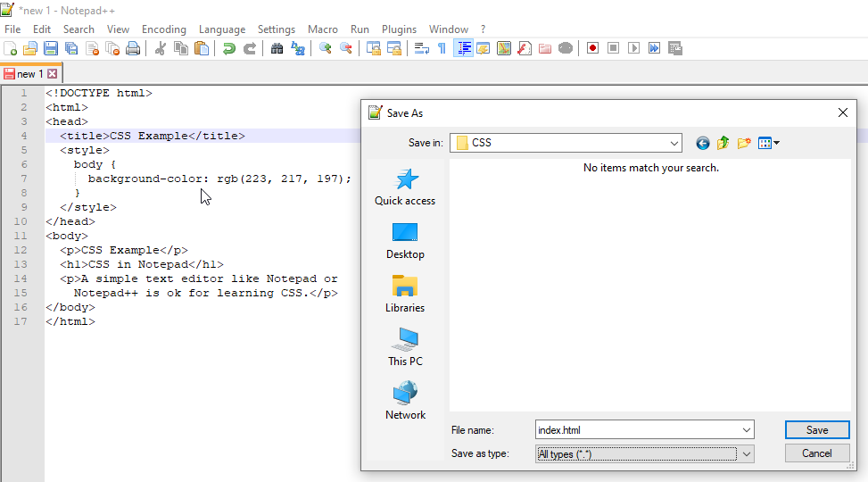Click the Copy toolbar icon
The height and width of the screenshot is (482, 868).
[181, 49]
